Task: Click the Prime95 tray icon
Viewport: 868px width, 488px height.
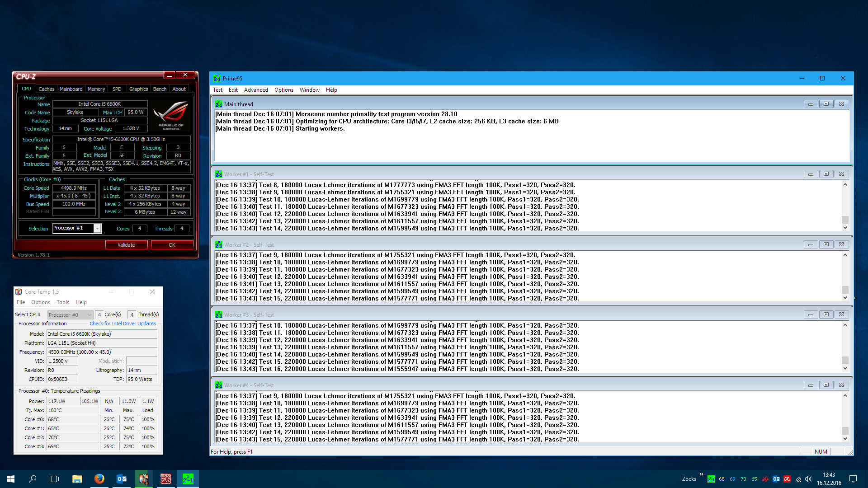Action: (x=711, y=479)
